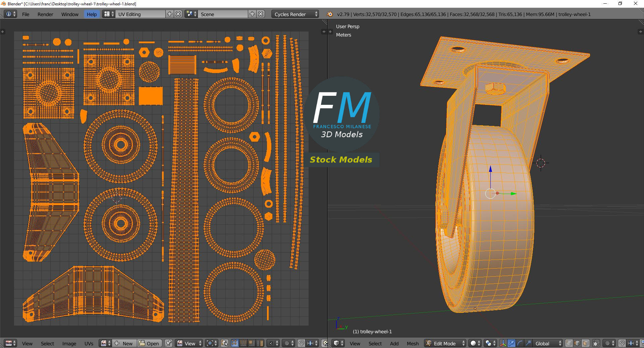
Task: Open the Window menu
Action: (x=70, y=14)
